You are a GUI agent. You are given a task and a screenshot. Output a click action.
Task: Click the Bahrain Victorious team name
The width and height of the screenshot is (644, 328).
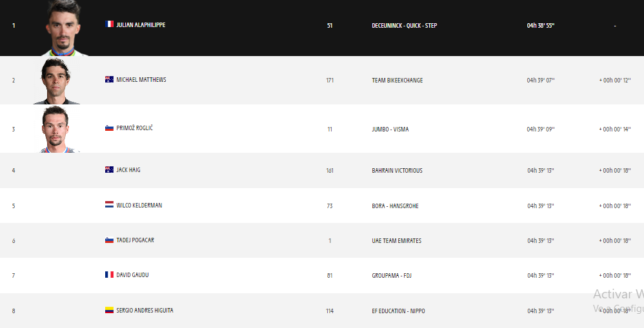(397, 171)
